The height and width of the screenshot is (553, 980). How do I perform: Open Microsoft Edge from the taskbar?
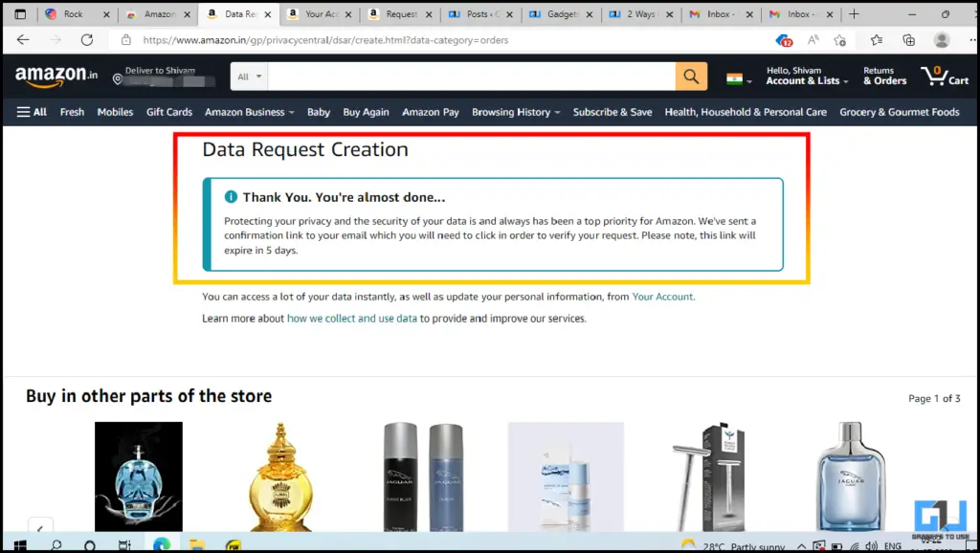click(x=161, y=545)
